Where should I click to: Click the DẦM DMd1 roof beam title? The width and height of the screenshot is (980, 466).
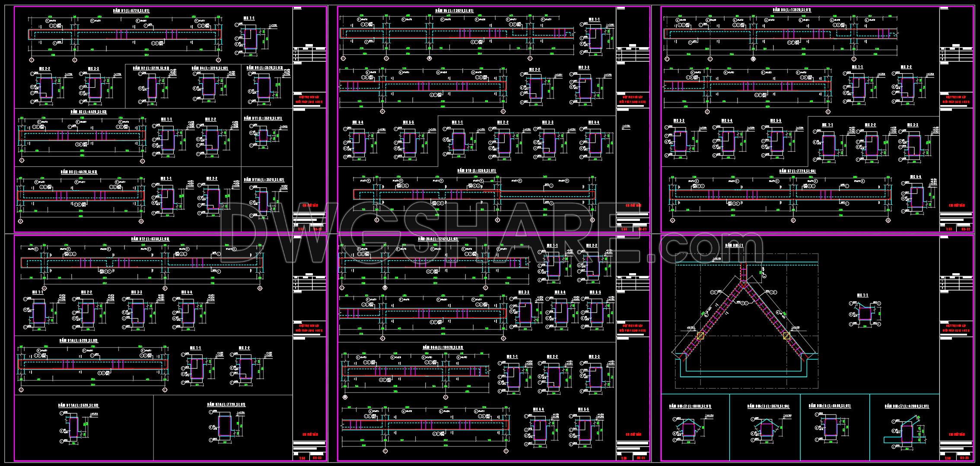coord(734,245)
